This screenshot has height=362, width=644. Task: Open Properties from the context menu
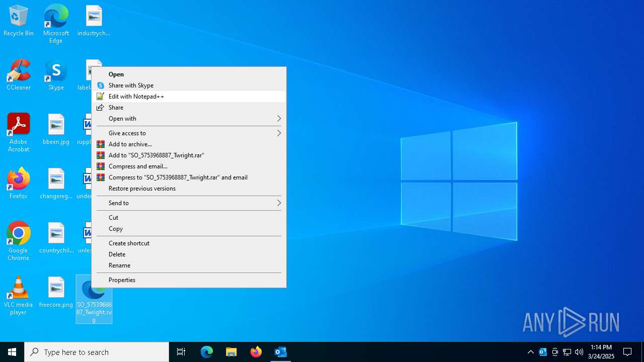(x=189, y=280)
